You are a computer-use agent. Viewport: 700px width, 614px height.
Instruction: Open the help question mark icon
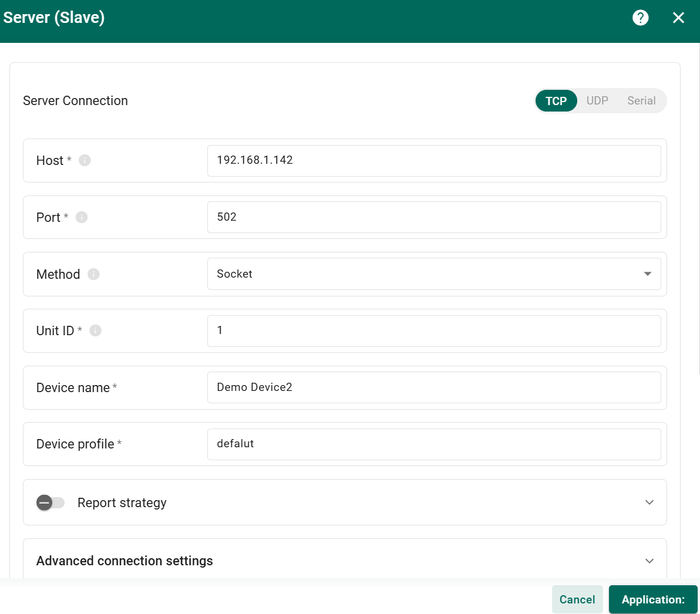pos(640,18)
